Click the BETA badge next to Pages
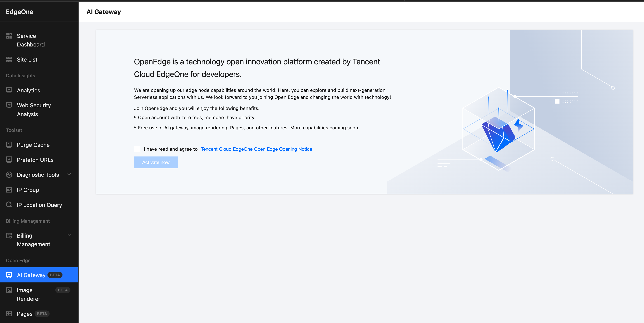The image size is (644, 323). pos(42,314)
